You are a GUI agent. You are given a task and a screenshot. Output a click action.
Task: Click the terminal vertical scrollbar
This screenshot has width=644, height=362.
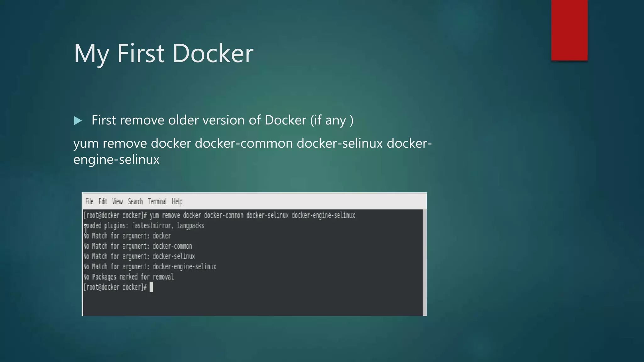pos(425,262)
